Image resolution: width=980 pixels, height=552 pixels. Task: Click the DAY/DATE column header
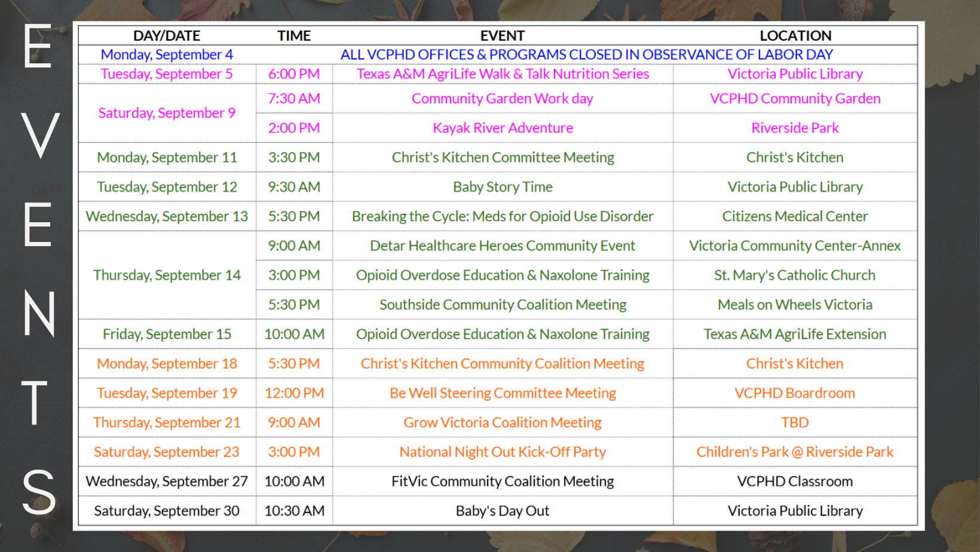coord(167,36)
